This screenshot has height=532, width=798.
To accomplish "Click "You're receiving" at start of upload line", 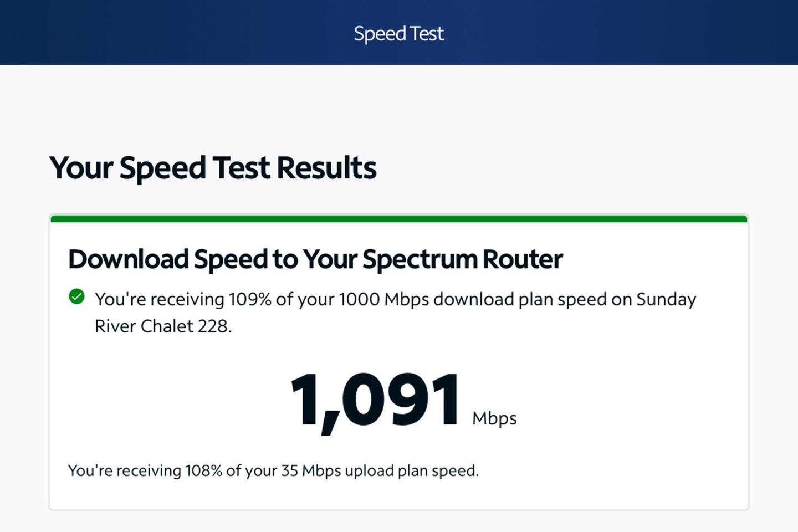I will click(x=124, y=470).
